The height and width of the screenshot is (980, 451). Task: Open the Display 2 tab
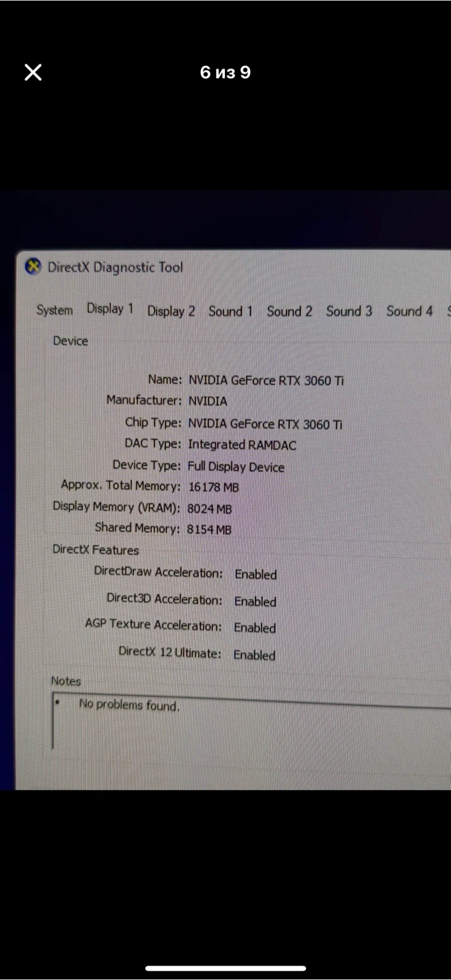point(171,311)
